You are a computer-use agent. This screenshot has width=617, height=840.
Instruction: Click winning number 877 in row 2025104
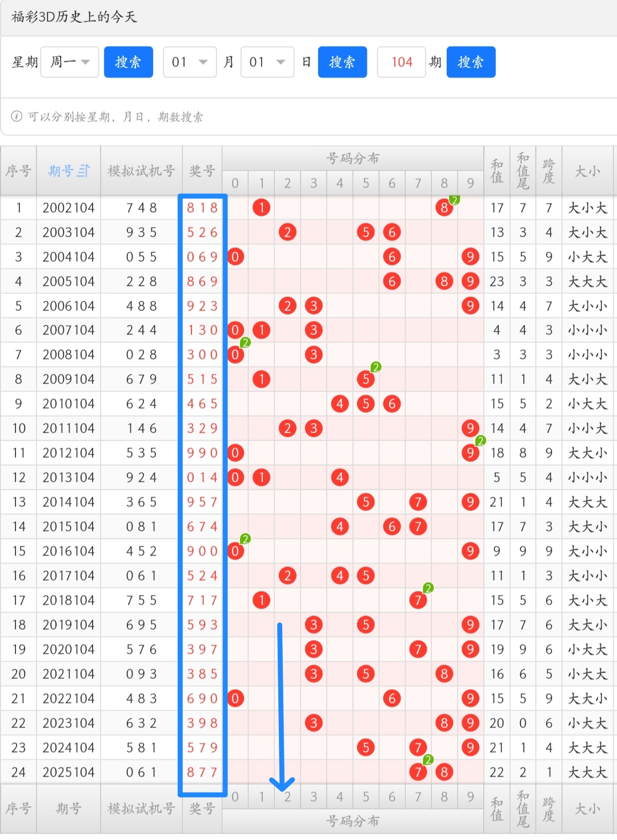click(x=202, y=772)
